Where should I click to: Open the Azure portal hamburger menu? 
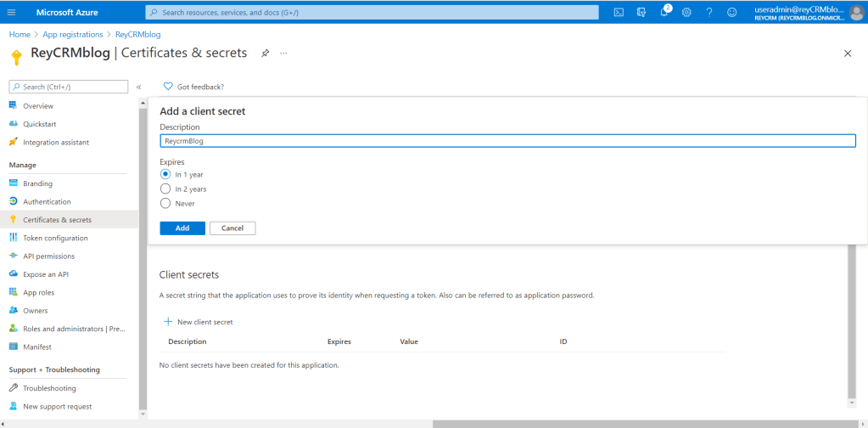[12, 12]
